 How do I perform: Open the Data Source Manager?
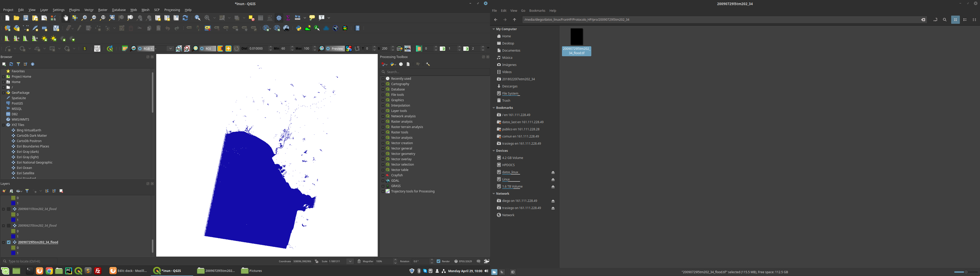point(7,28)
